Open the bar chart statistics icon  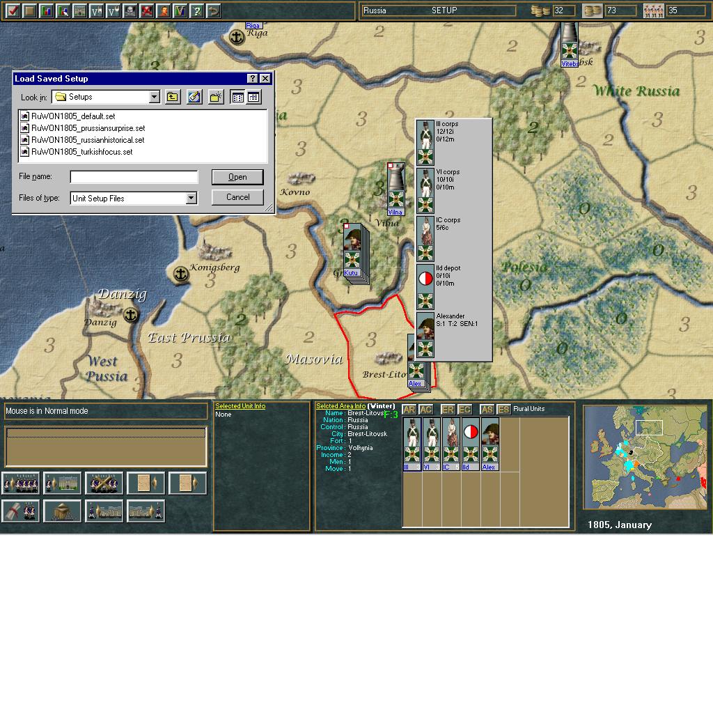tap(47, 10)
